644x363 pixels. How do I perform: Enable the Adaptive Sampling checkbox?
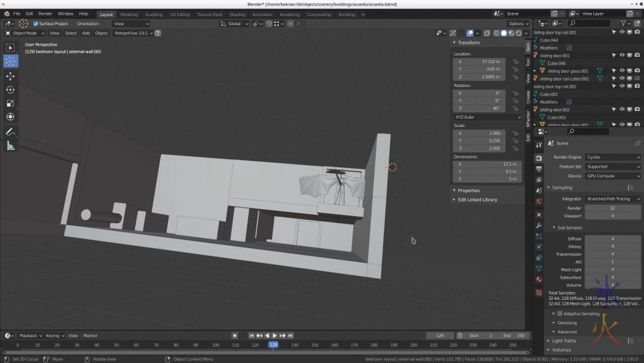click(560, 313)
